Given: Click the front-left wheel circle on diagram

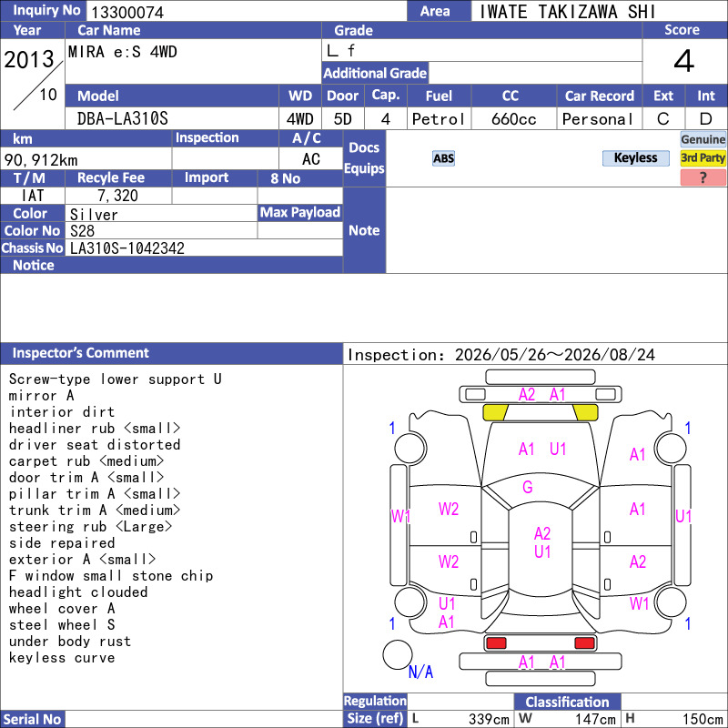Looking at the screenshot, I should [410, 448].
